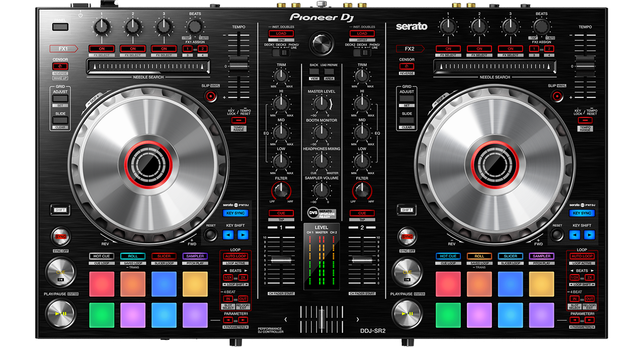Image resolution: width=644 pixels, height=347 pixels.
Task: Select HOT CUE pad mode on left deck
Action: click(102, 256)
